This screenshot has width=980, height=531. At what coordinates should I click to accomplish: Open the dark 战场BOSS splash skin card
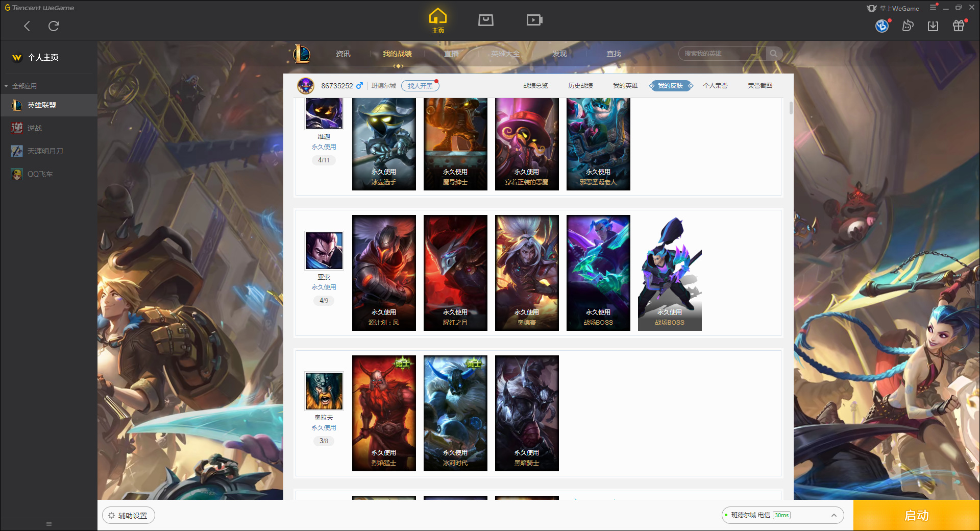(x=598, y=273)
